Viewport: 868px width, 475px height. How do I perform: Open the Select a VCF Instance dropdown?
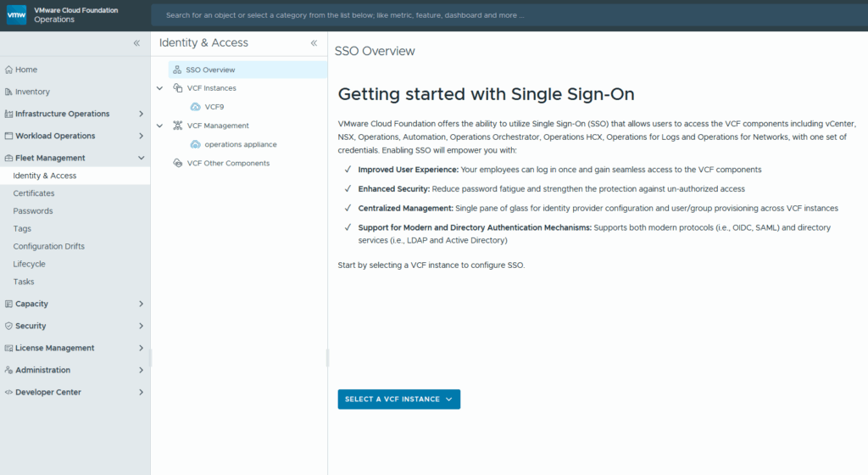[x=398, y=400]
